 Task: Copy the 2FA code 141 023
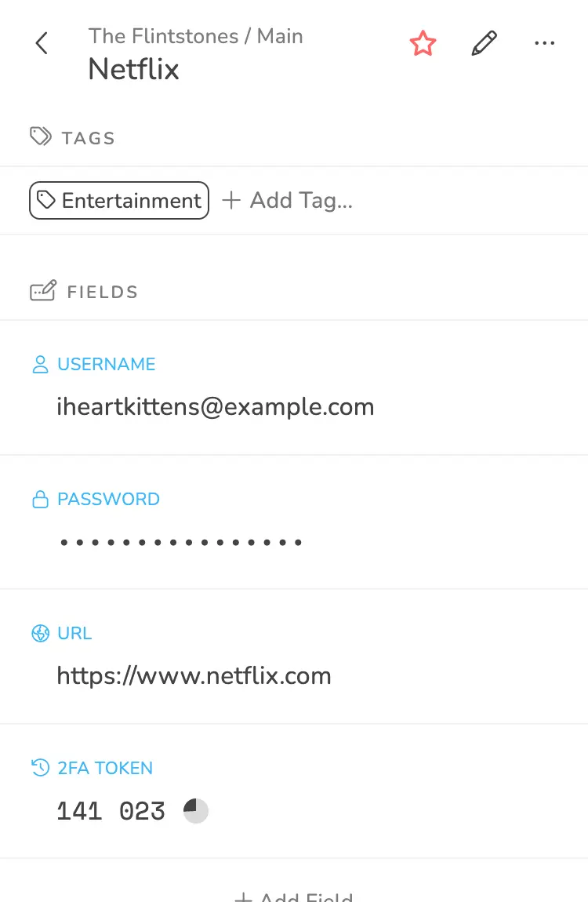pos(111,811)
